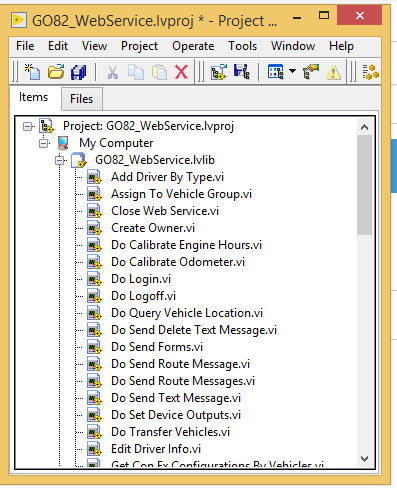
Task: Click the My Computer monitor icon
Action: (63, 143)
